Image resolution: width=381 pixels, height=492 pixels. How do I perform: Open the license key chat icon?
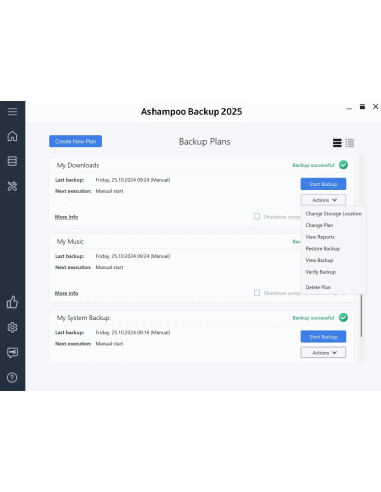tap(12, 352)
